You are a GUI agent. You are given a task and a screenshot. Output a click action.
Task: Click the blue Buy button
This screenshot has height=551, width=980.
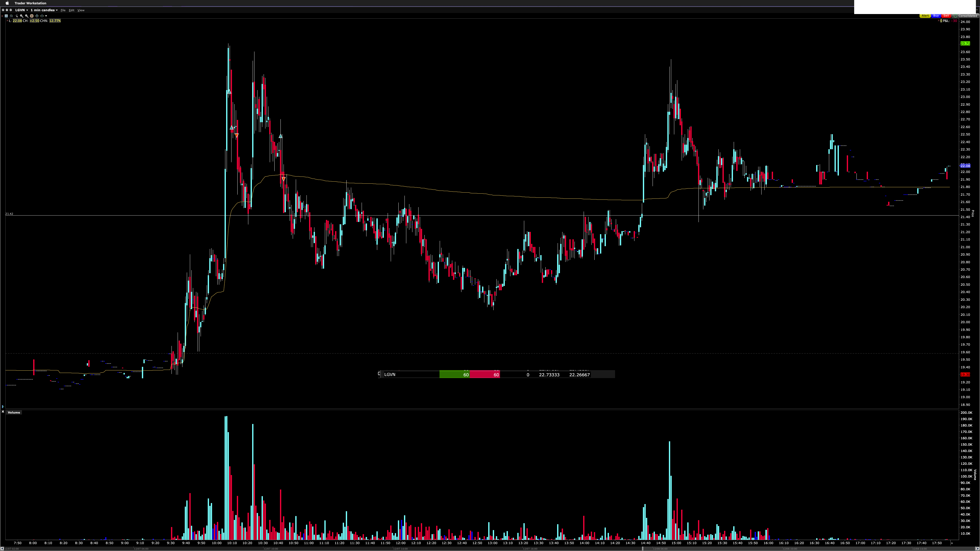pos(936,16)
